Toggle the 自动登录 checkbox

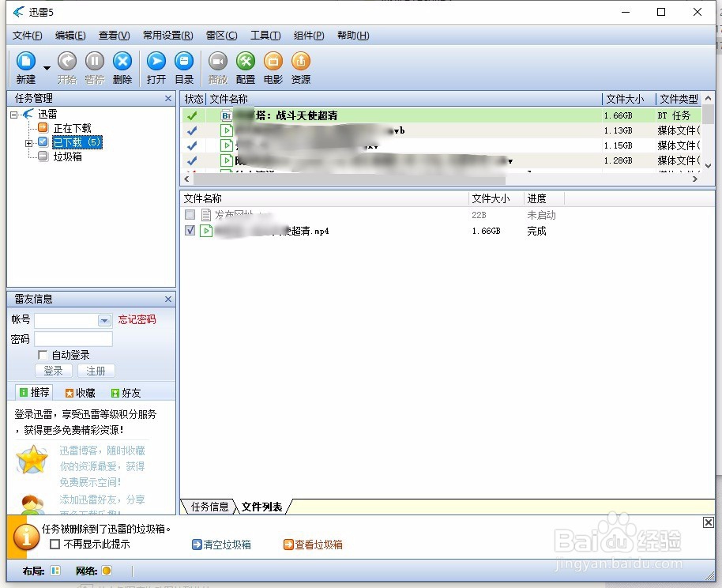coord(43,355)
